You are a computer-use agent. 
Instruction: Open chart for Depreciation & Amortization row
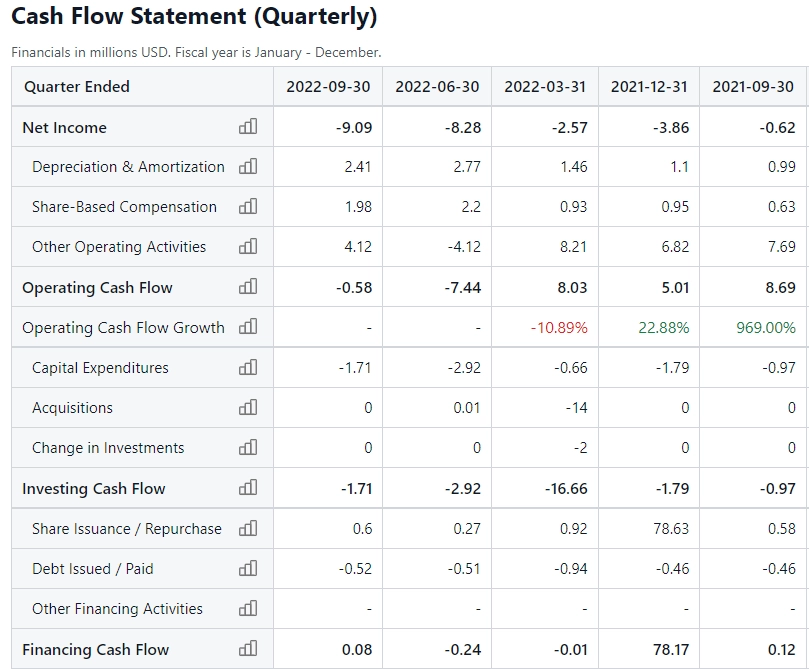(x=248, y=167)
